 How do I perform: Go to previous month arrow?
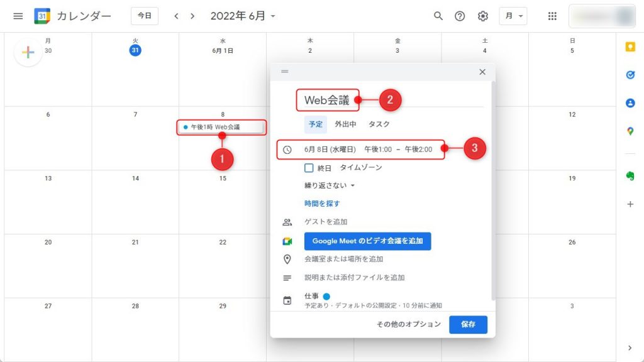coord(176,16)
